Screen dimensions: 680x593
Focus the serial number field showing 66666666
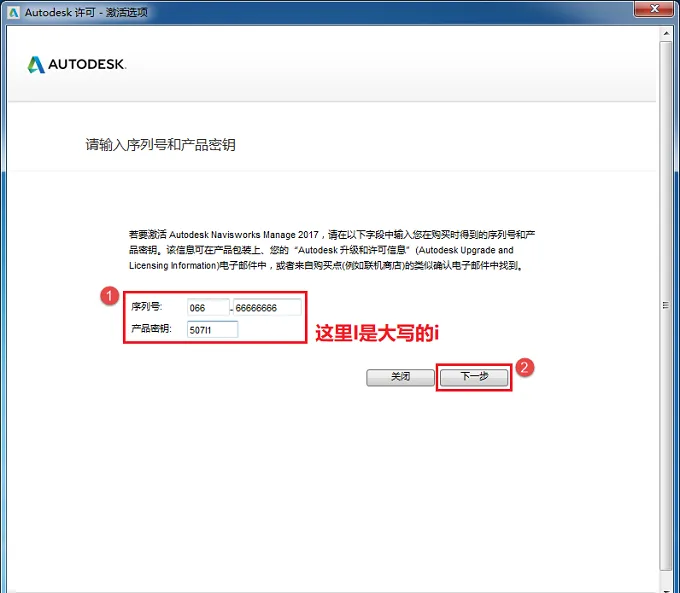(267, 308)
